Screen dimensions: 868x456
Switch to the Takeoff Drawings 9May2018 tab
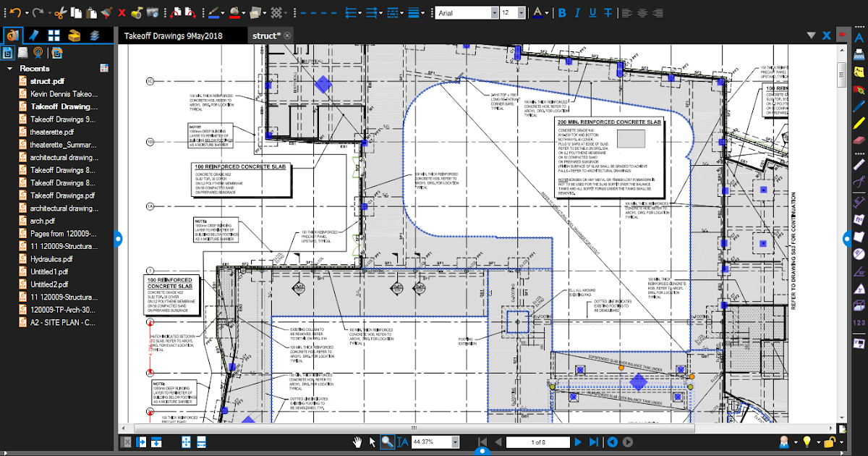[172, 34]
